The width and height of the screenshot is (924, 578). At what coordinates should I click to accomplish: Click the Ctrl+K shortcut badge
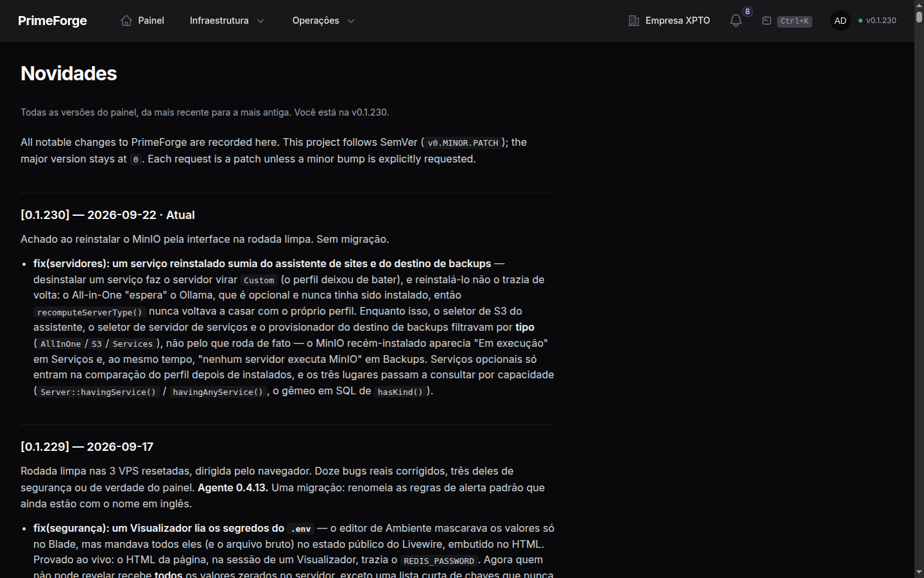[x=794, y=21]
